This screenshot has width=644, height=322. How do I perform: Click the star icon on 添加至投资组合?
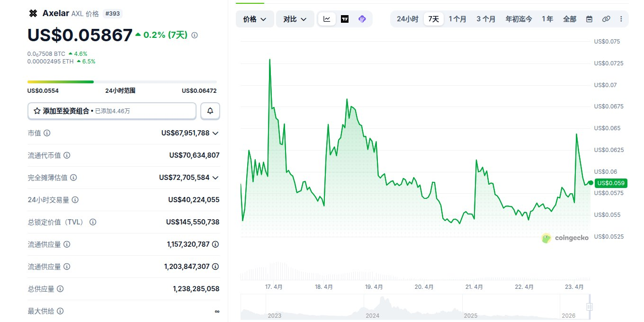(37, 111)
